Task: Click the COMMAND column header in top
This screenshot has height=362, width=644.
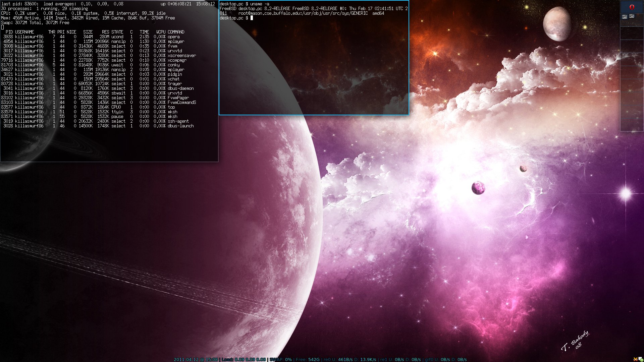Action: pos(176,32)
